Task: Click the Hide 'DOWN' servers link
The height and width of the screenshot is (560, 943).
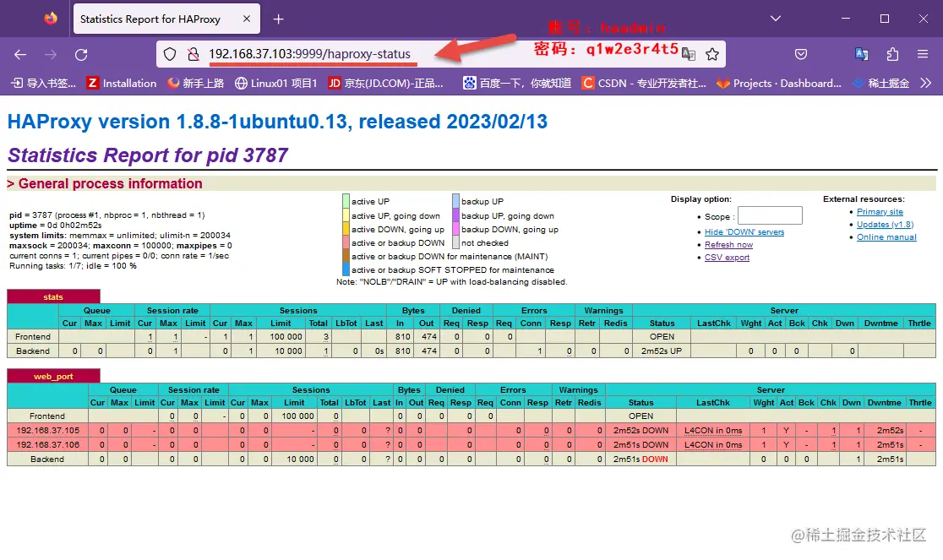Action: (x=744, y=232)
